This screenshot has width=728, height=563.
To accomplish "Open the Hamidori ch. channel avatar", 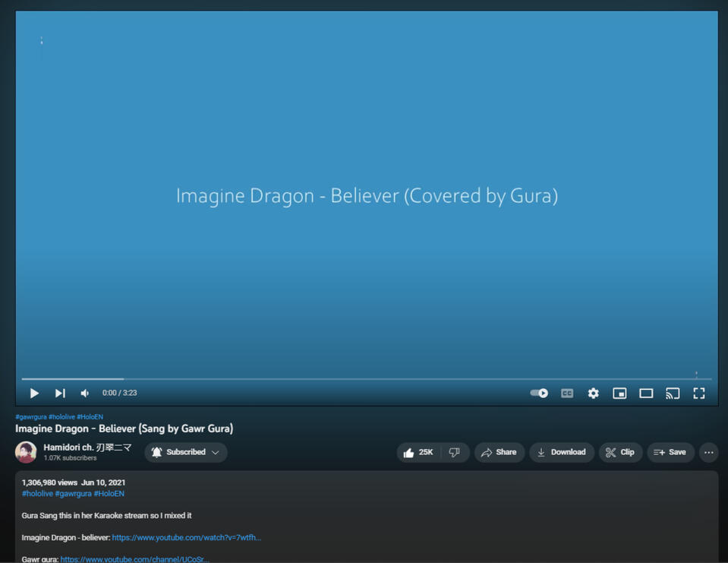I will tap(26, 452).
